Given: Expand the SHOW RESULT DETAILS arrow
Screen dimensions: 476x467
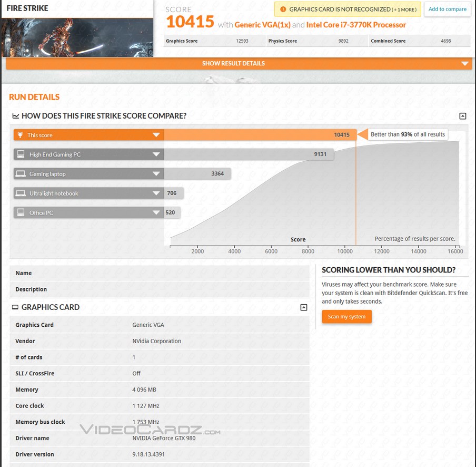Looking at the screenshot, I should pyautogui.click(x=464, y=63).
